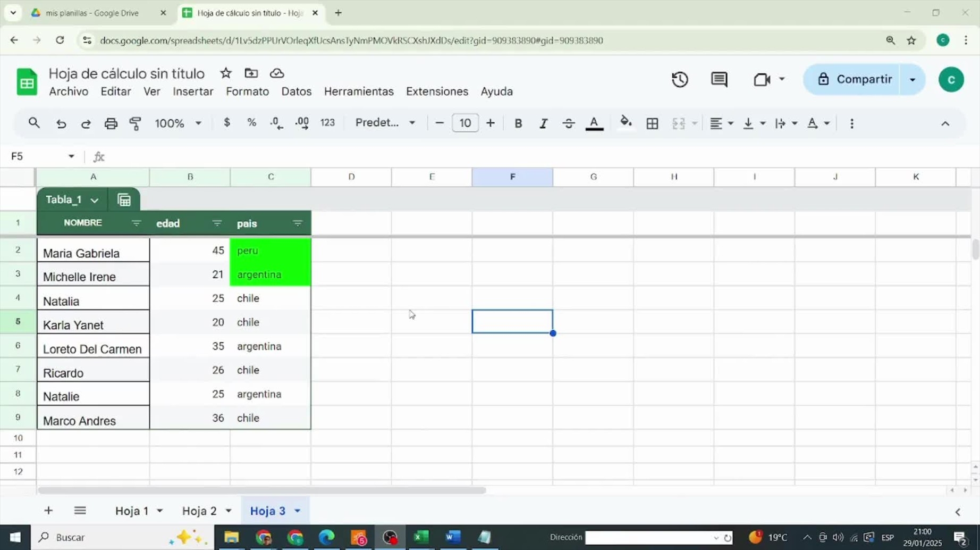Click the print icon in toolbar
Image resolution: width=980 pixels, height=550 pixels.
click(x=111, y=123)
